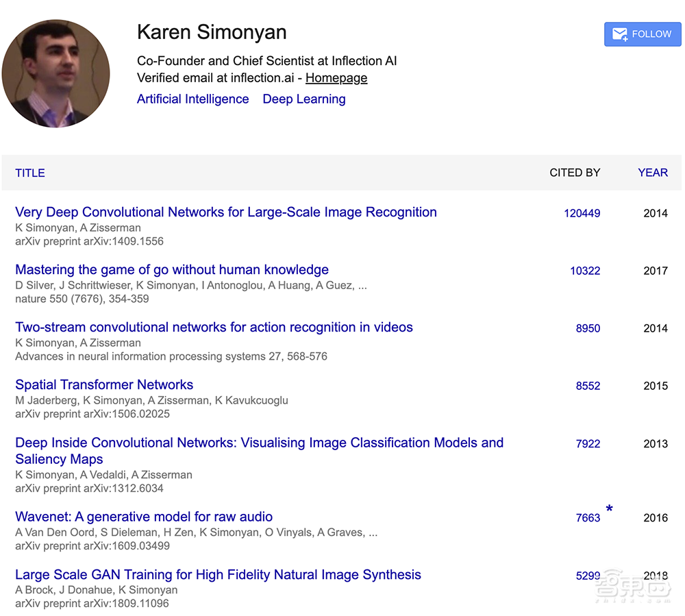Select the Deep Learning interest tag
Image resolution: width=685 pixels, height=616 pixels.
click(304, 99)
